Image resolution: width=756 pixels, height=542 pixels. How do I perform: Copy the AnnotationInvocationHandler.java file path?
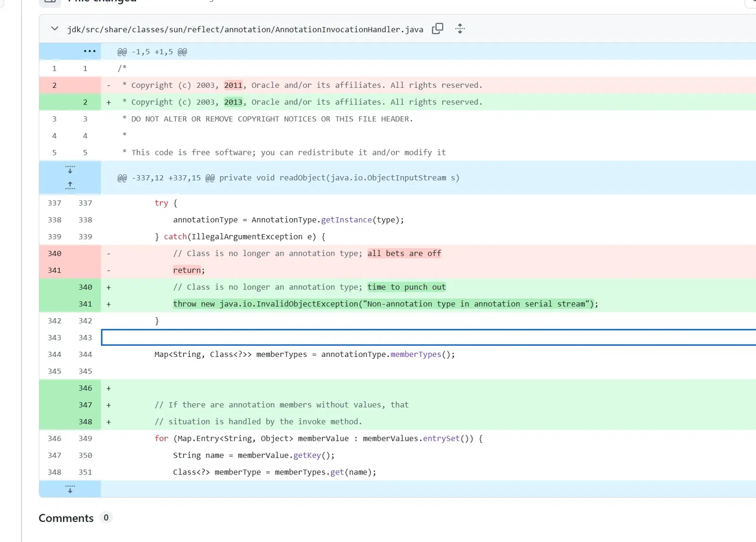click(x=438, y=29)
